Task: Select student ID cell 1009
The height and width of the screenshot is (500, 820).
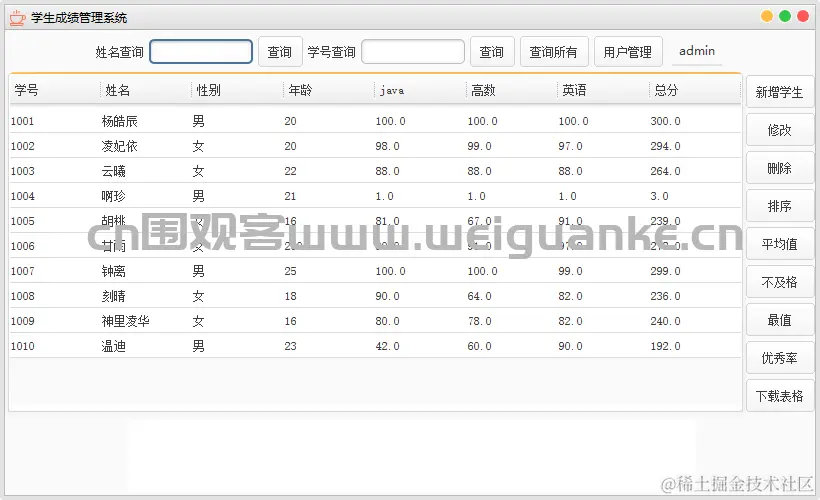Action: point(22,321)
